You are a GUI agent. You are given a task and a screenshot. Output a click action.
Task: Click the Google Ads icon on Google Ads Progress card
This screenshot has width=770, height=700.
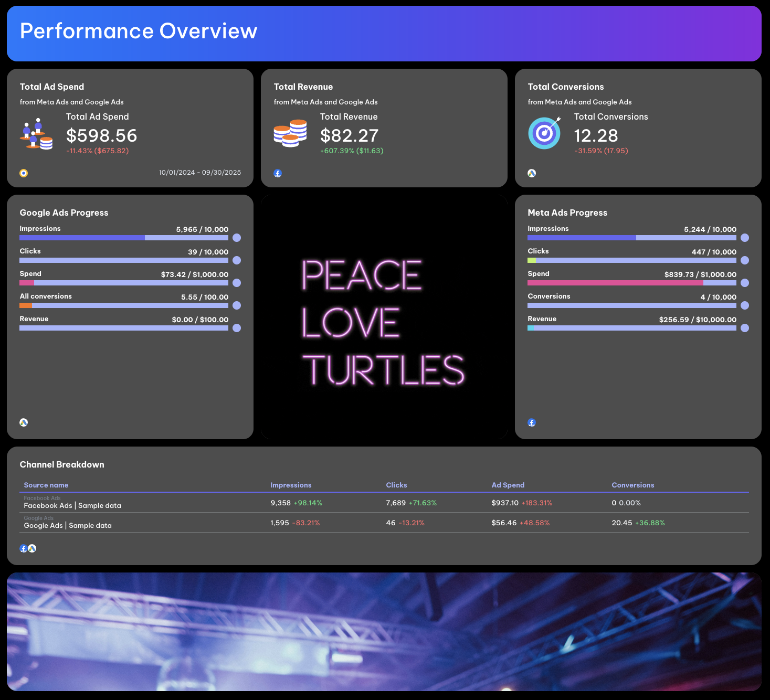(23, 422)
